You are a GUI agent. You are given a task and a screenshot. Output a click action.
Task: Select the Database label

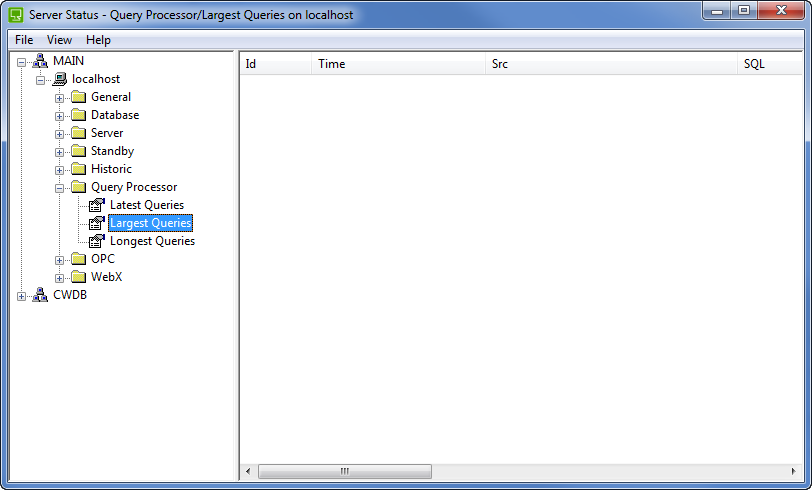(115, 114)
